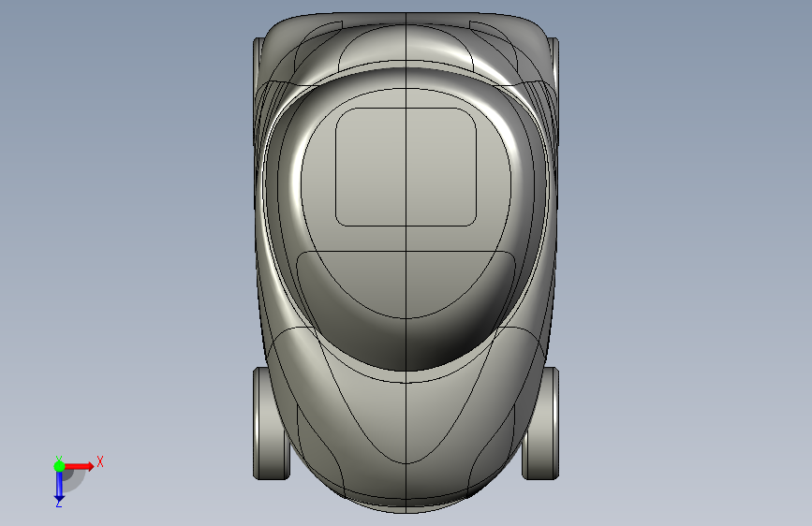Click the green Y axis dot of triad
812x526 pixels.
(59, 466)
